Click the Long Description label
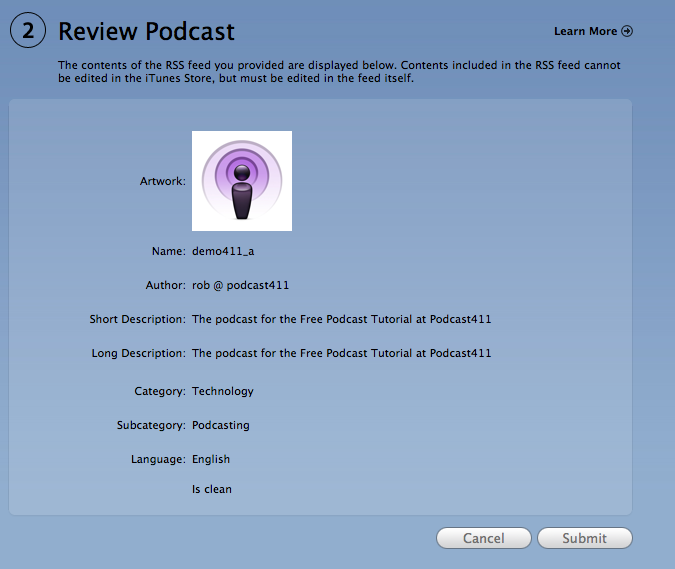The image size is (675, 569). pyautogui.click(x=139, y=353)
